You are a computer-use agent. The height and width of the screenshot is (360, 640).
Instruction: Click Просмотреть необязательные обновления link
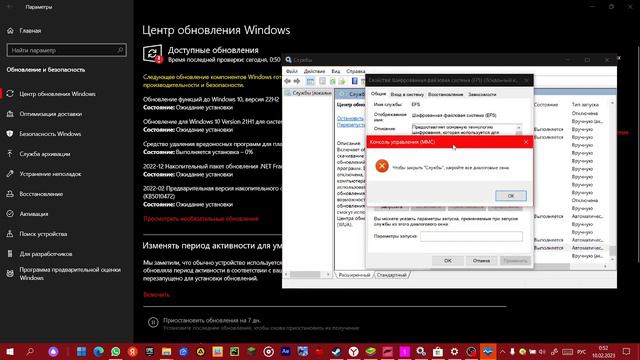coord(201,219)
